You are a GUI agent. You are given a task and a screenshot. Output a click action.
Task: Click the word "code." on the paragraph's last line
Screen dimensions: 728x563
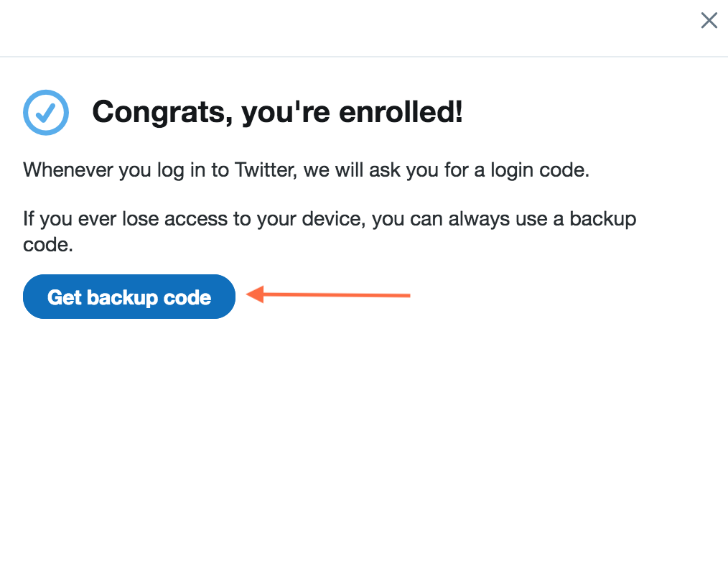coord(48,244)
